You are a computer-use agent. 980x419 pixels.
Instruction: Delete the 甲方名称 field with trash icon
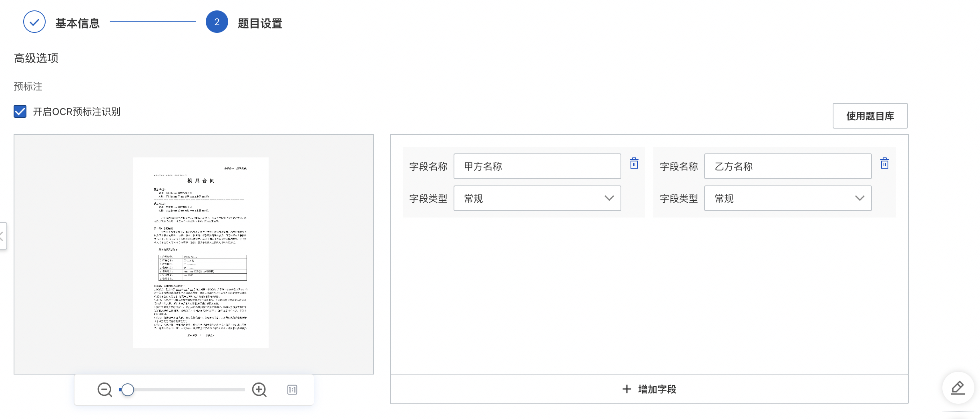tap(634, 163)
